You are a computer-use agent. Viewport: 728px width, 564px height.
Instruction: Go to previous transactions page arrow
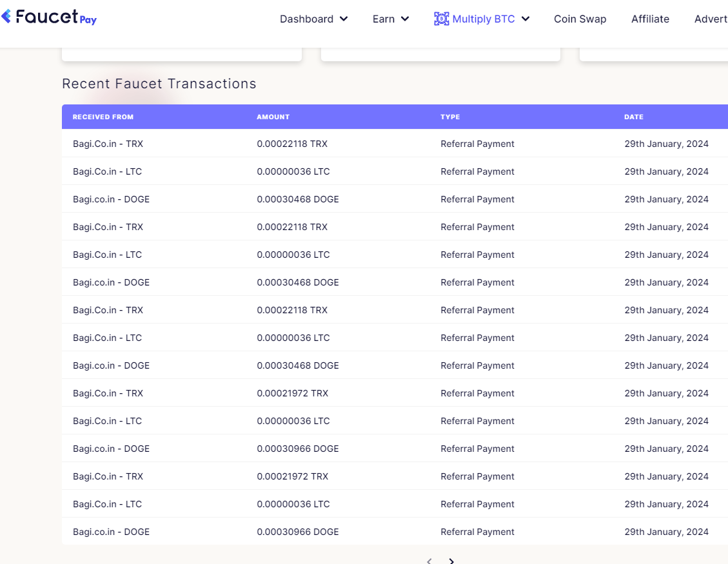pyautogui.click(x=429, y=561)
